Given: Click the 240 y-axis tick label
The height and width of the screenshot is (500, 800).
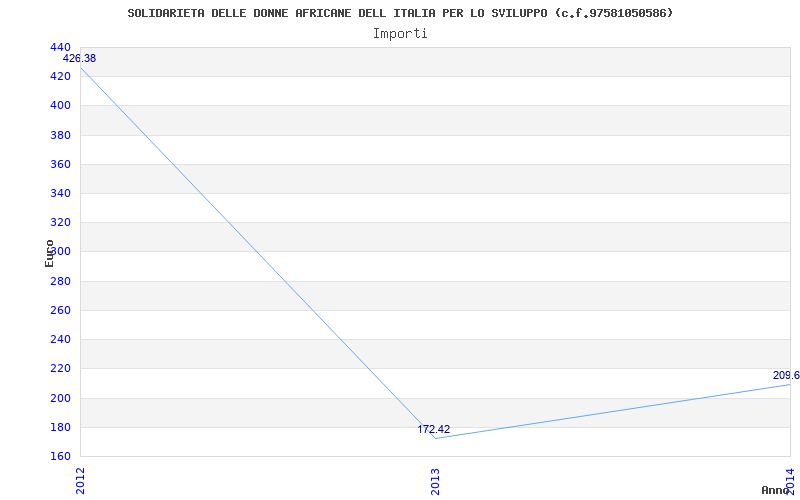Looking at the screenshot, I should pyautogui.click(x=60, y=339).
